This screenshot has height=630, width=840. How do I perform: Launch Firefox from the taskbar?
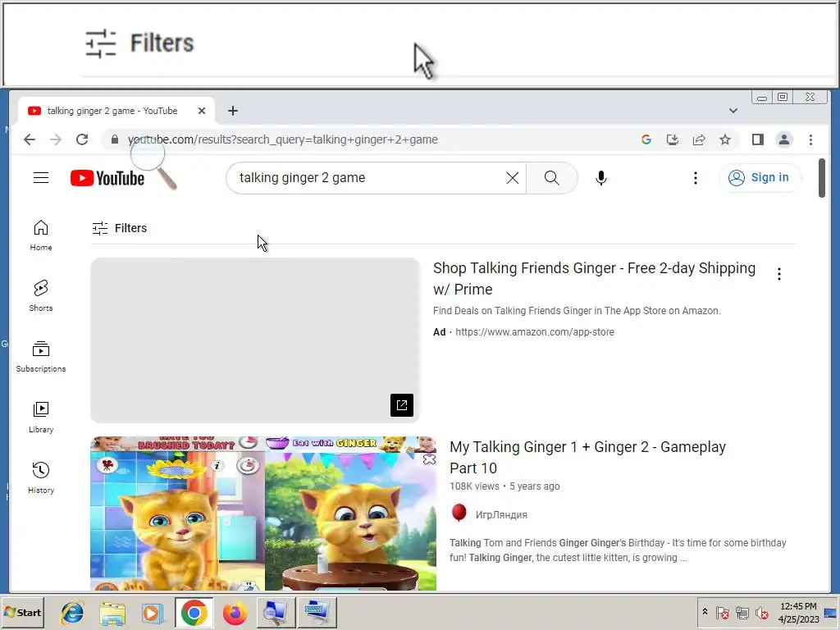tap(235, 612)
